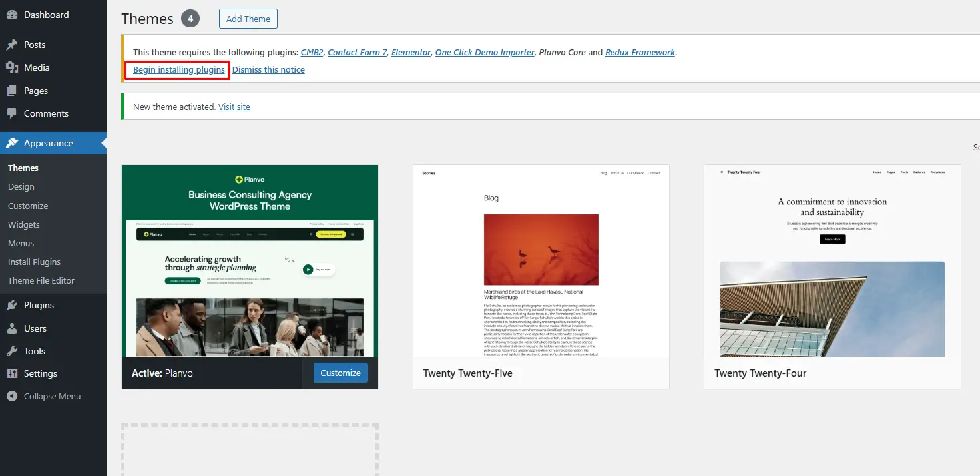Select the Planvo theme screenshot
Image resolution: width=980 pixels, height=476 pixels.
(x=250, y=261)
